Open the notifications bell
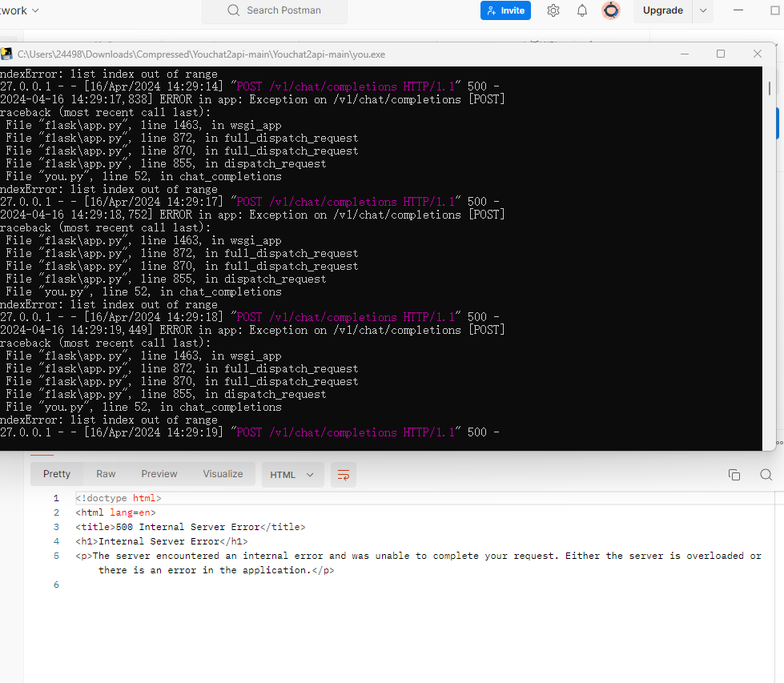784x683 pixels. coord(582,10)
